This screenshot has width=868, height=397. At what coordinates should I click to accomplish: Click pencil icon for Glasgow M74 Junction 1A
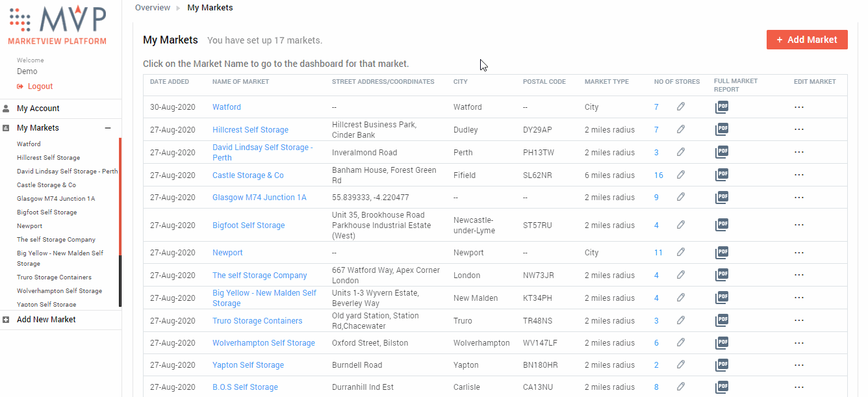click(x=681, y=197)
